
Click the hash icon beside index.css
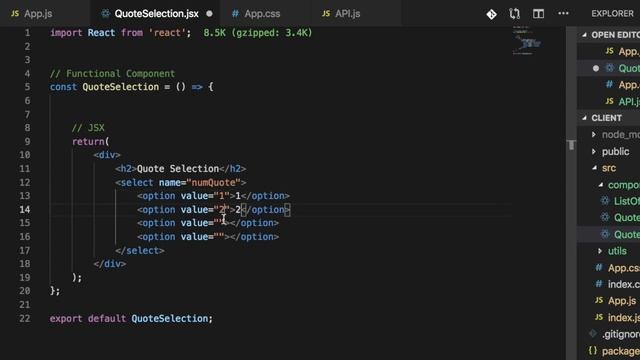click(x=599, y=284)
